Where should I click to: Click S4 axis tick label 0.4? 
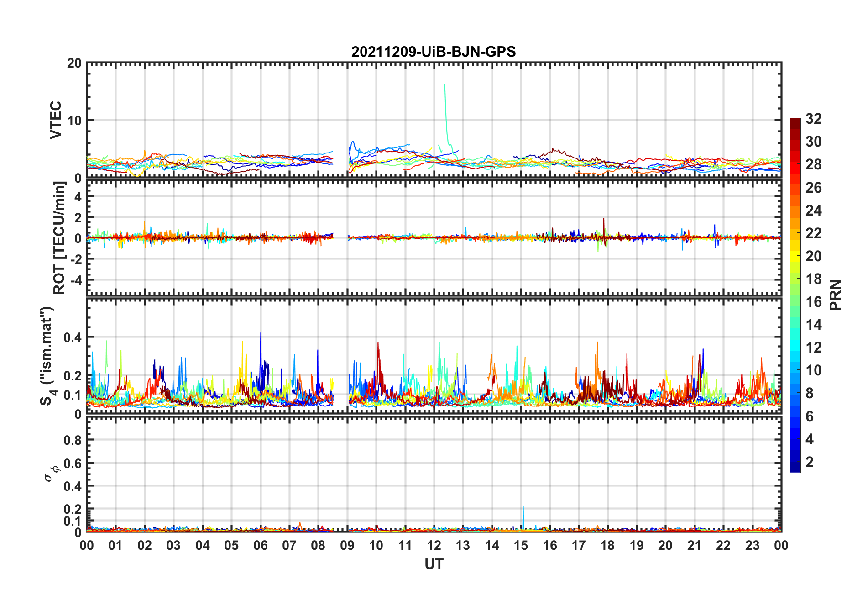click(73, 337)
